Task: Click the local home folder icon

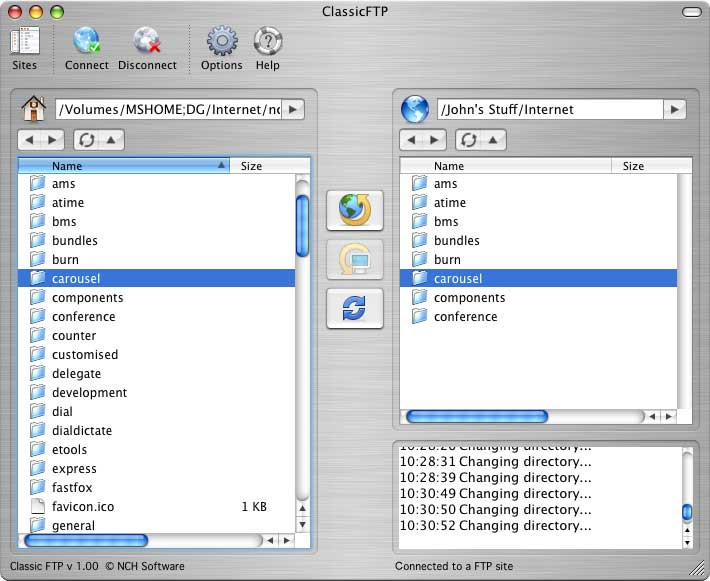Action: pos(34,109)
